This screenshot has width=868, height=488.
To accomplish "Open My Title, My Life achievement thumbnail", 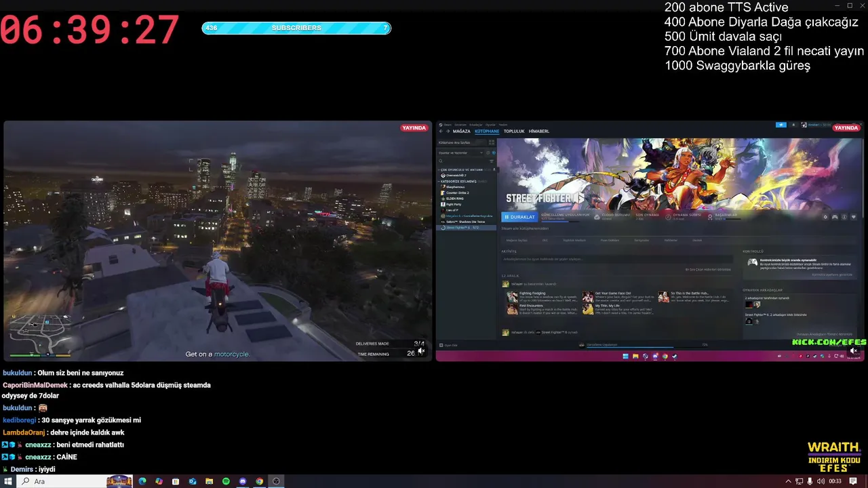I will 588,309.
